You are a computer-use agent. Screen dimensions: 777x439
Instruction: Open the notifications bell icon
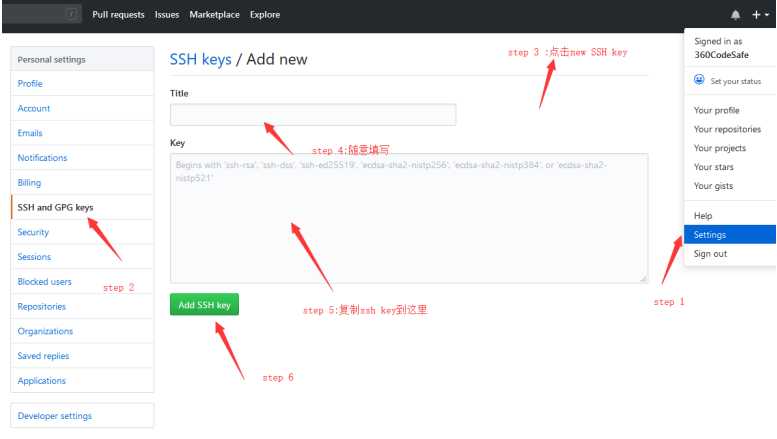(x=735, y=15)
